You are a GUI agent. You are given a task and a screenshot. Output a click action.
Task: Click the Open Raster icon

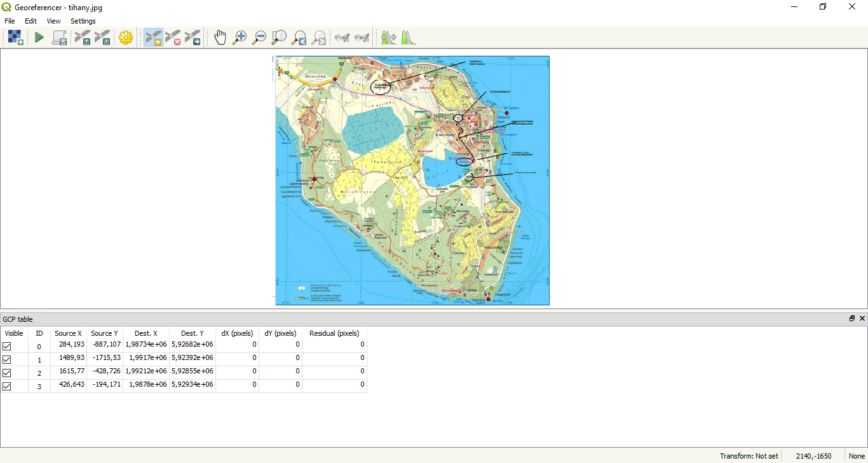pos(16,38)
